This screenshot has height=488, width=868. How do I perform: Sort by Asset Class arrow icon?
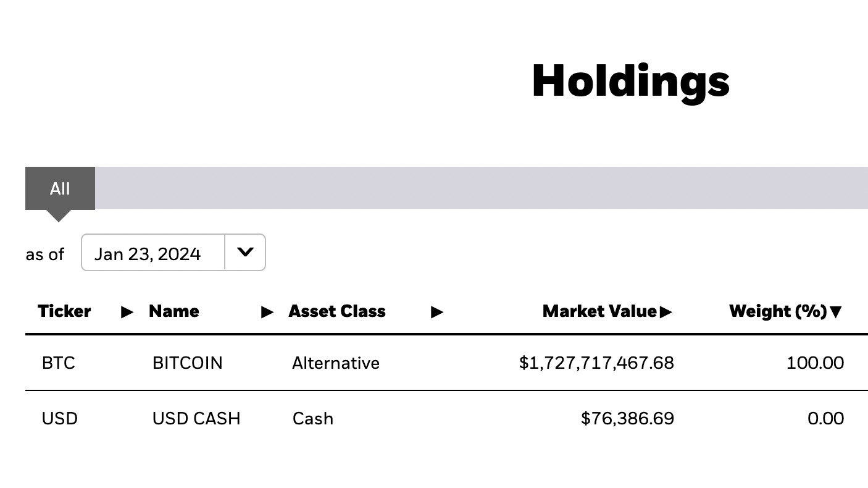pos(437,312)
